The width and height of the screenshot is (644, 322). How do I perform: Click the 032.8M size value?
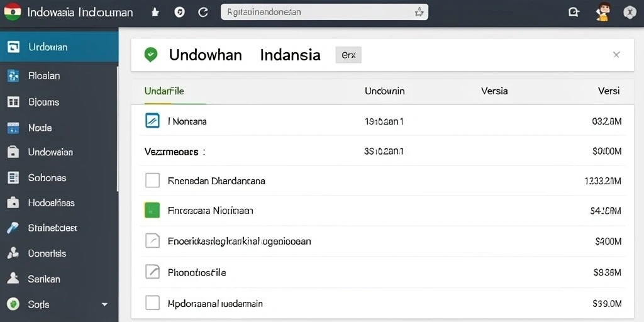tap(607, 121)
